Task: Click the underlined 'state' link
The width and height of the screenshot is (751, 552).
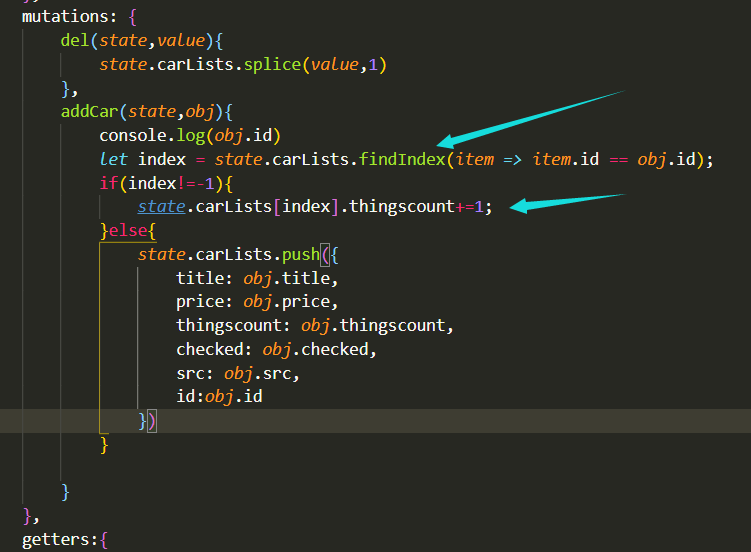Action: point(161,207)
